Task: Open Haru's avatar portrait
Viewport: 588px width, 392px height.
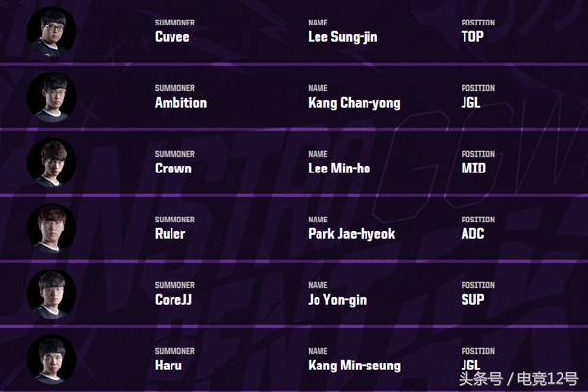Action: 52,360
